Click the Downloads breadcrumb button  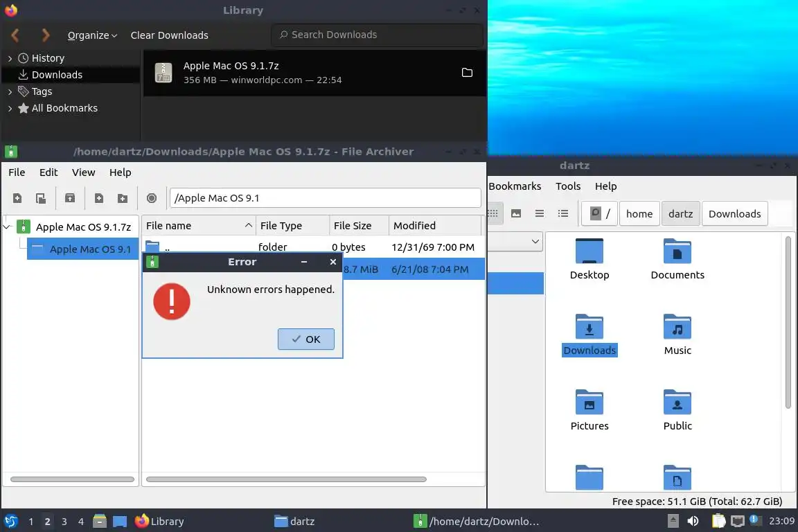coord(734,214)
